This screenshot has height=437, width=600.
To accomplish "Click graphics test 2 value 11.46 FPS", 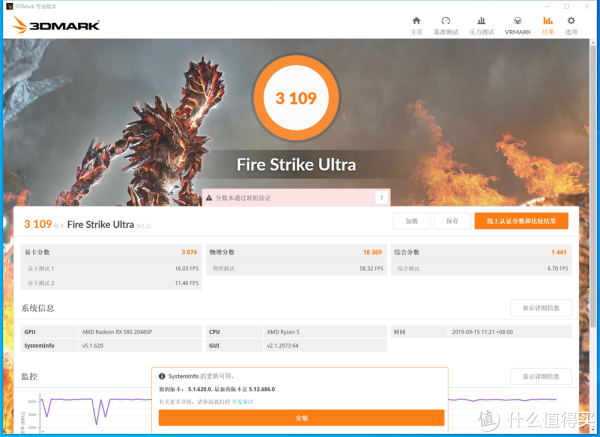I will point(186,283).
